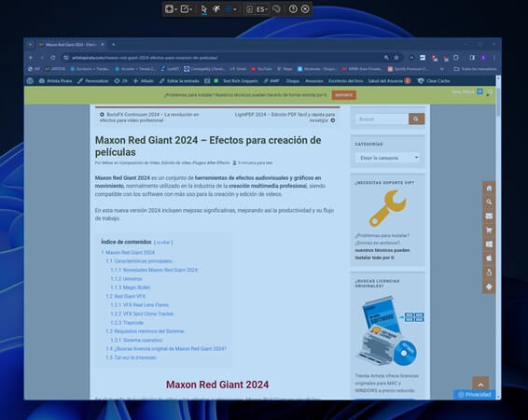Open the Artista Pirata admin bar item
Image resolution: width=528 pixels, height=420 pixels.
coord(56,81)
